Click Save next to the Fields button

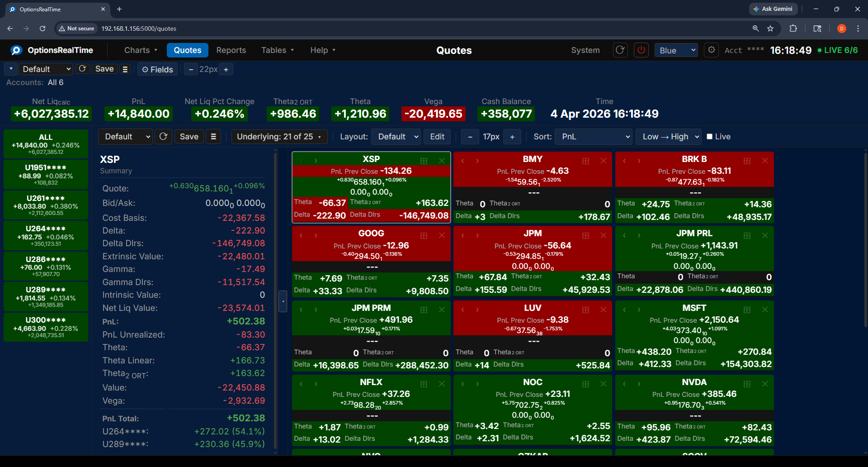[x=104, y=69]
